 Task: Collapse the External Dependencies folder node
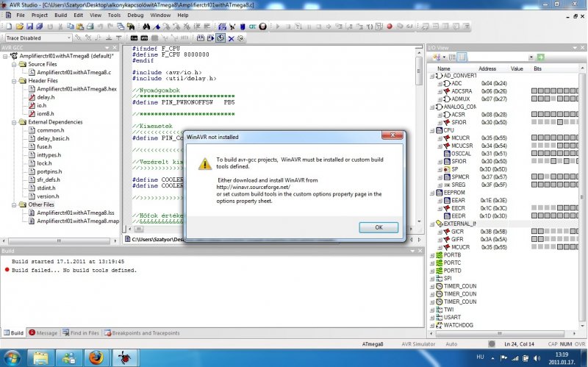point(14,122)
